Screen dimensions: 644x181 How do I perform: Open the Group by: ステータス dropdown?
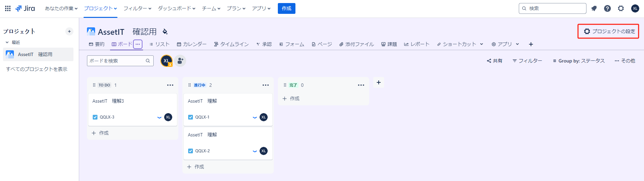click(x=579, y=61)
